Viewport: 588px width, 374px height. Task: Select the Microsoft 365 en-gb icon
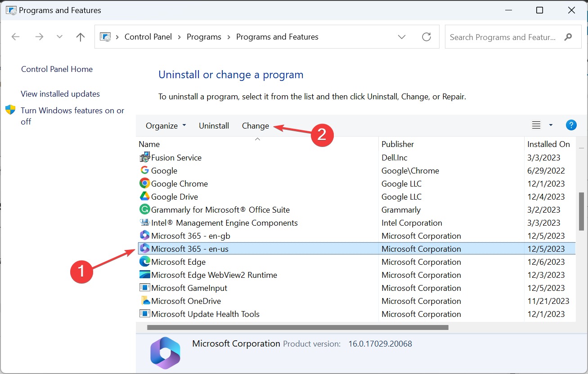pyautogui.click(x=145, y=236)
